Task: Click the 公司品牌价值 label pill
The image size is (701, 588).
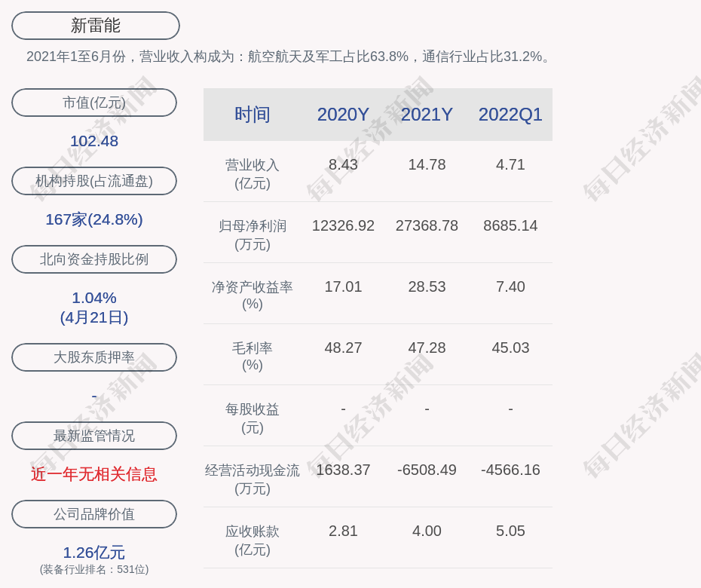Action: (94, 514)
